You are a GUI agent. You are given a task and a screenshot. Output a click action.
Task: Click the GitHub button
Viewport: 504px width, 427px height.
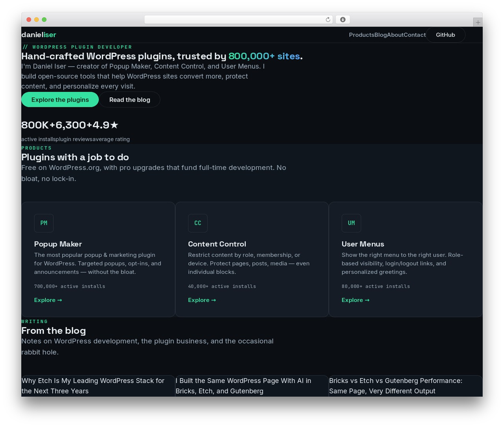click(x=445, y=35)
